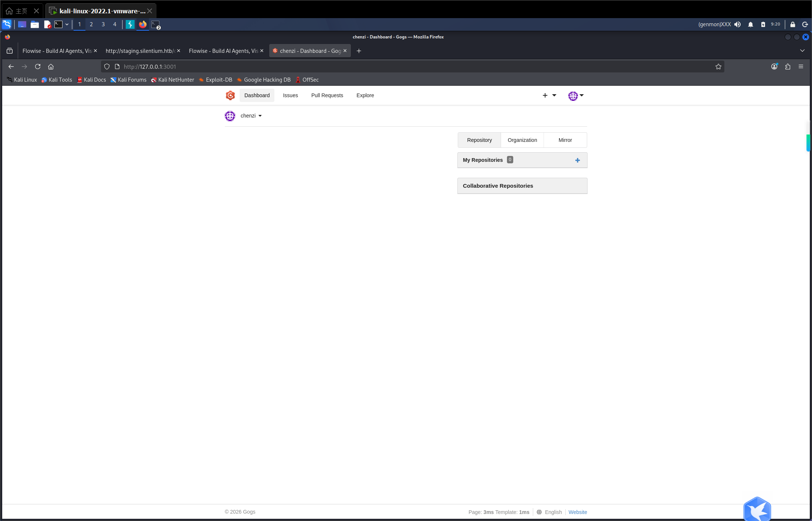The height and width of the screenshot is (521, 812).
Task: Switch to the VMware home tab
Action: click(x=22, y=11)
